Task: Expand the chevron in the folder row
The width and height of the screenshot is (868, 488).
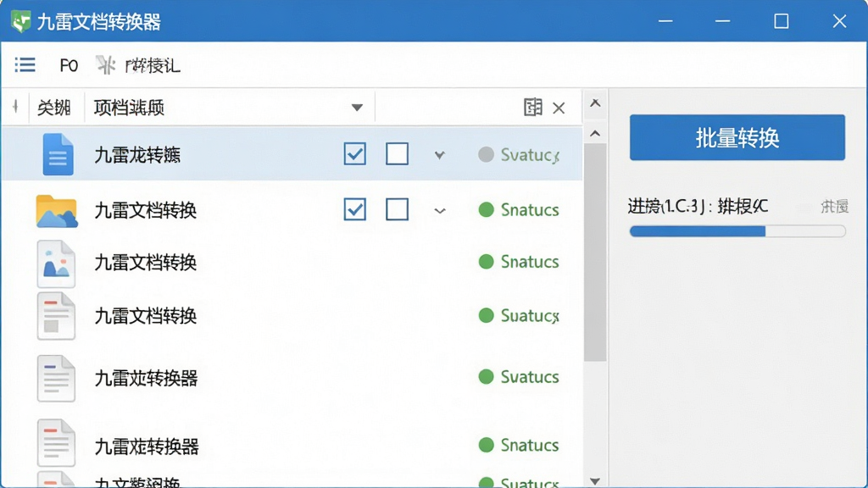Action: coord(440,211)
